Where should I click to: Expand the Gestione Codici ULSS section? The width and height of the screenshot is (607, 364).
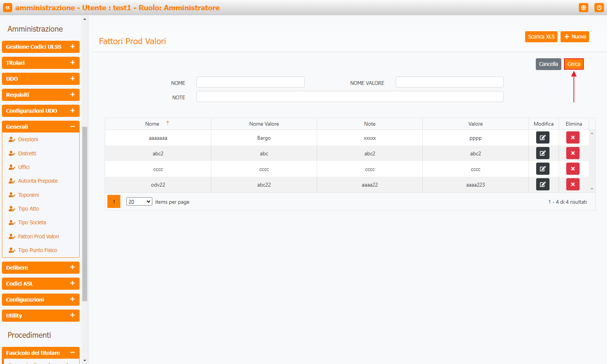pos(72,47)
